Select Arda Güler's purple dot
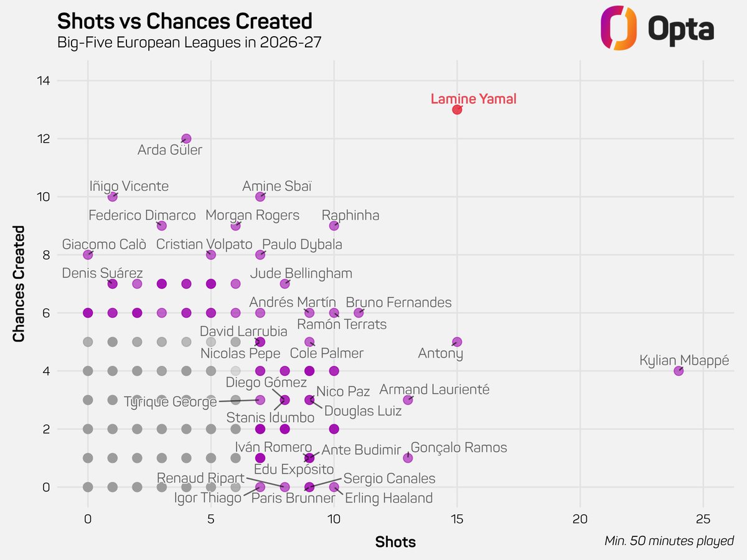Image resolution: width=747 pixels, height=560 pixels. (186, 139)
